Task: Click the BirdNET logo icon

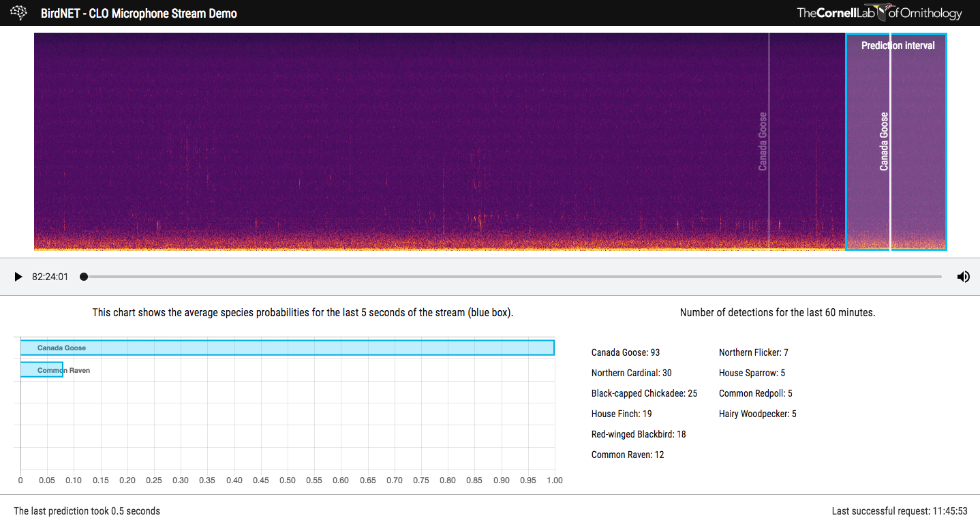Action: click(19, 12)
